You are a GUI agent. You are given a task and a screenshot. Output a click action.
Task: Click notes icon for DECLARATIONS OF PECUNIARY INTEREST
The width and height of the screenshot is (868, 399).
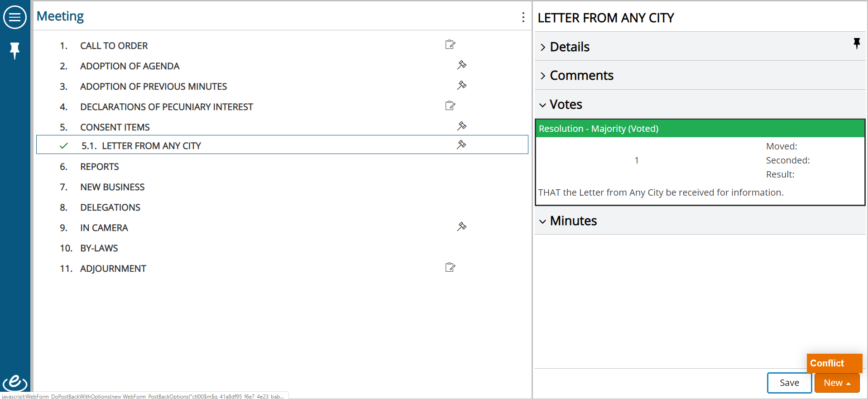click(x=450, y=106)
